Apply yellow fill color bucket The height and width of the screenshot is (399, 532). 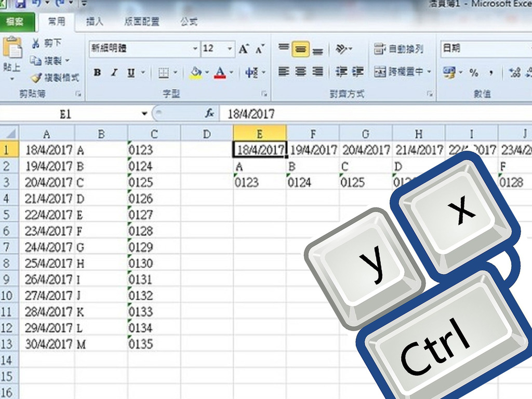click(x=196, y=72)
